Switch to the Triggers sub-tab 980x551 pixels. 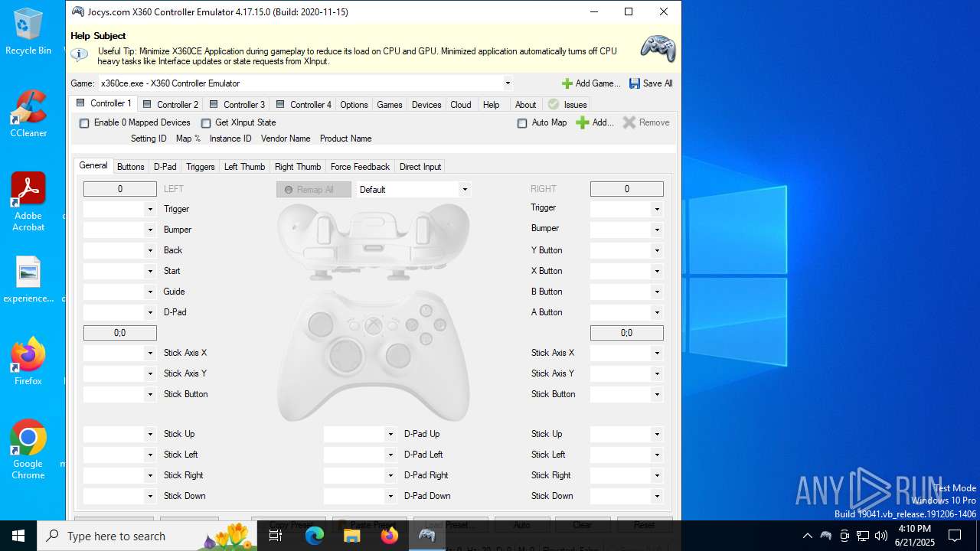click(201, 167)
